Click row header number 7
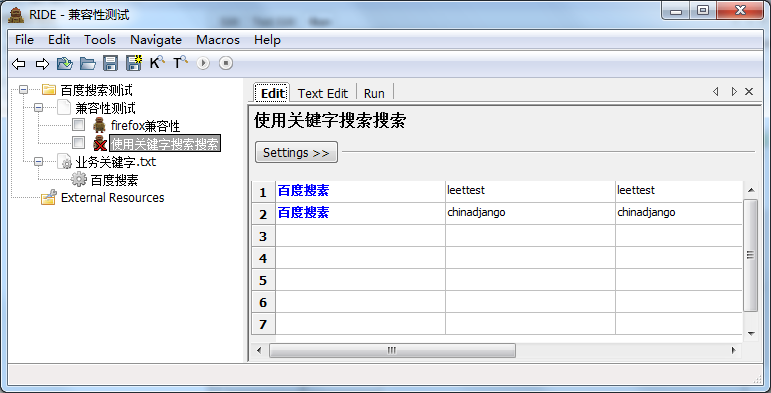 coord(263,325)
